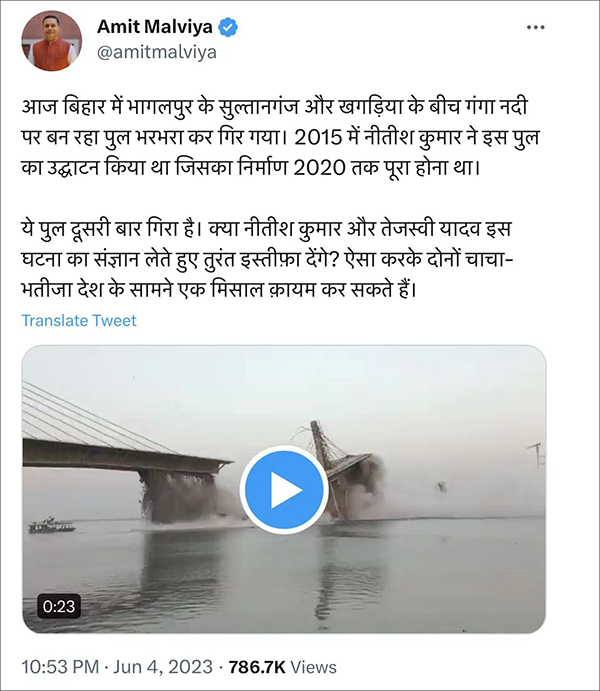This screenshot has width=600, height=691.
Task: Click the first paragraph of tweet text
Action: [x=280, y=137]
